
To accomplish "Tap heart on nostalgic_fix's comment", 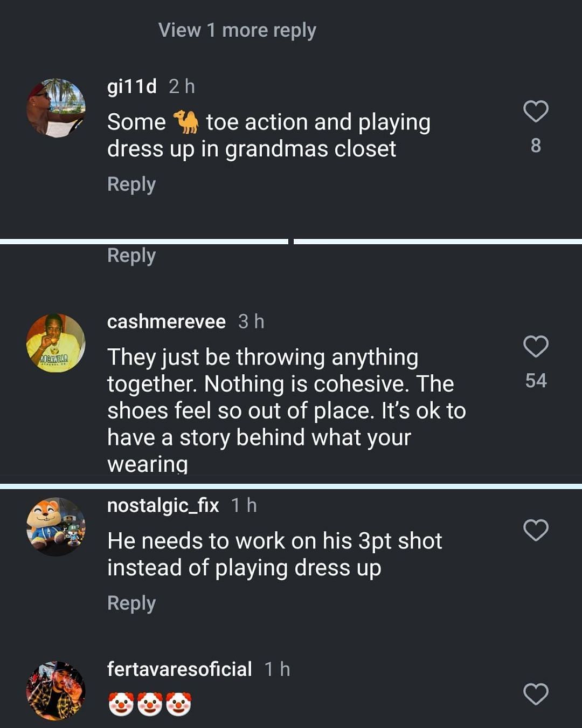I will pyautogui.click(x=536, y=530).
